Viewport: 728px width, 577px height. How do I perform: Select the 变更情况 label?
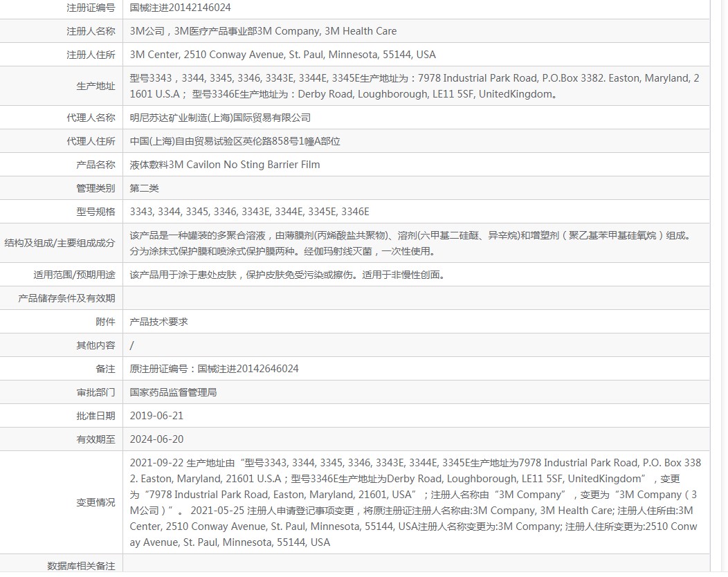click(x=95, y=503)
